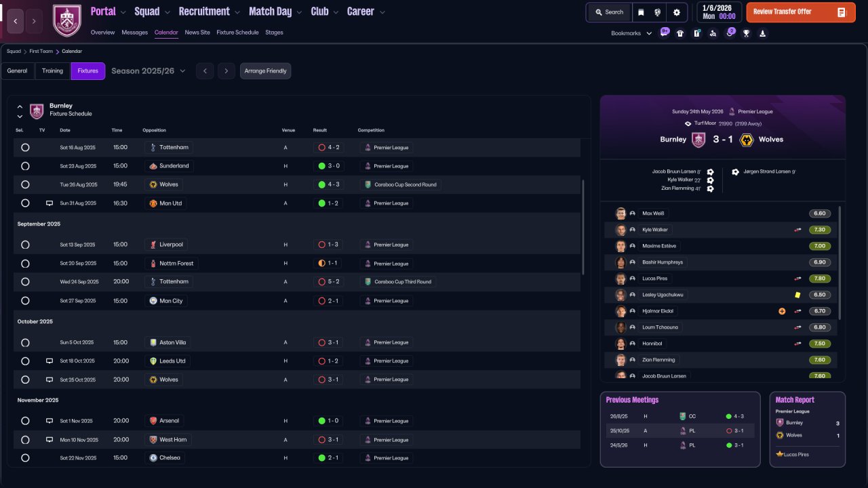Open the messages bookmark with 9+ badge

665,33
